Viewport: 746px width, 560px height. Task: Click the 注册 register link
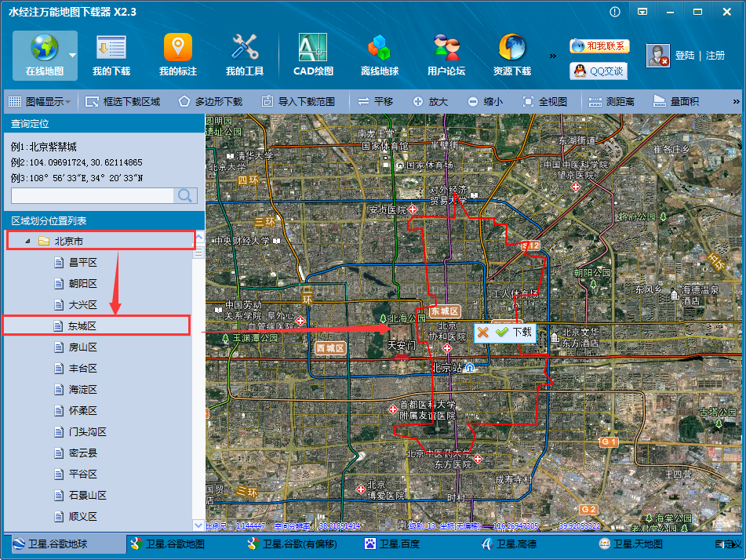[x=715, y=55]
